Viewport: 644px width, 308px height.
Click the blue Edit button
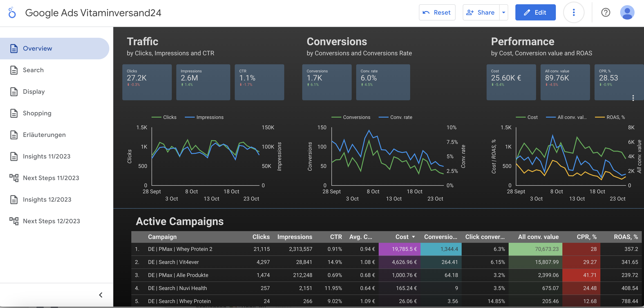click(535, 12)
